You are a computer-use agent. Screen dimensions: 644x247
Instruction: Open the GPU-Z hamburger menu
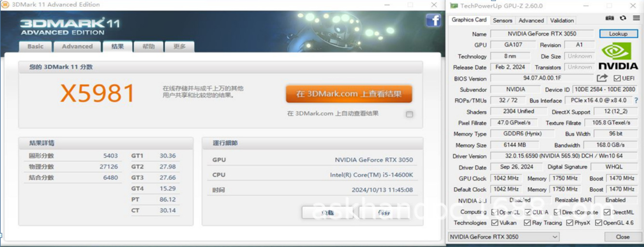coord(636,18)
